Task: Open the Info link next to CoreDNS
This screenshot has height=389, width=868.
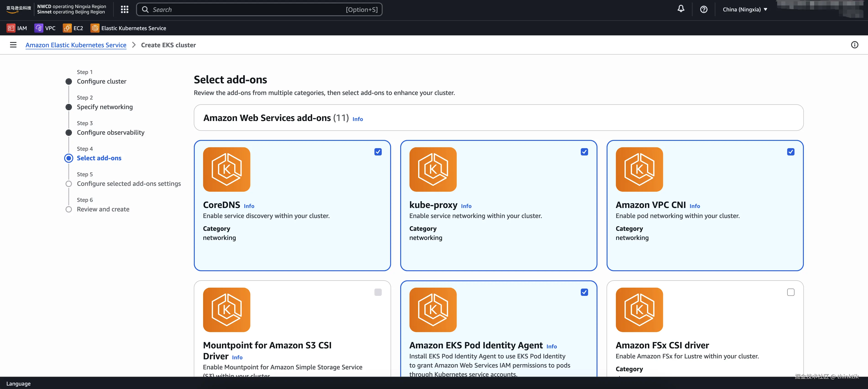Action: point(249,206)
